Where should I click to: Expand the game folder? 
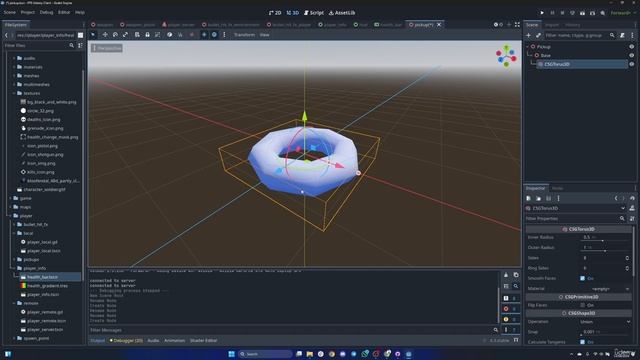pyautogui.click(x=10, y=198)
